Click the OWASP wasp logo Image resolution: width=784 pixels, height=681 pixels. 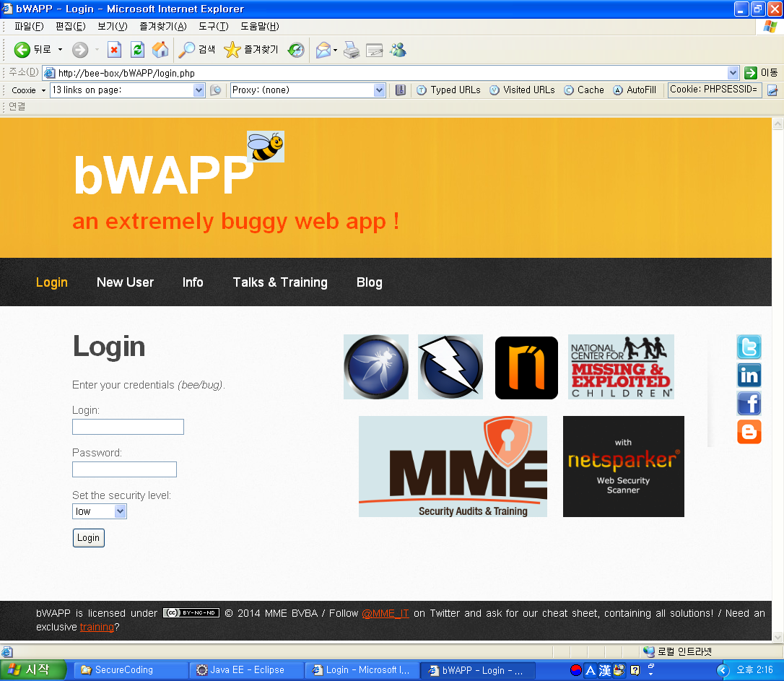pyautogui.click(x=376, y=367)
